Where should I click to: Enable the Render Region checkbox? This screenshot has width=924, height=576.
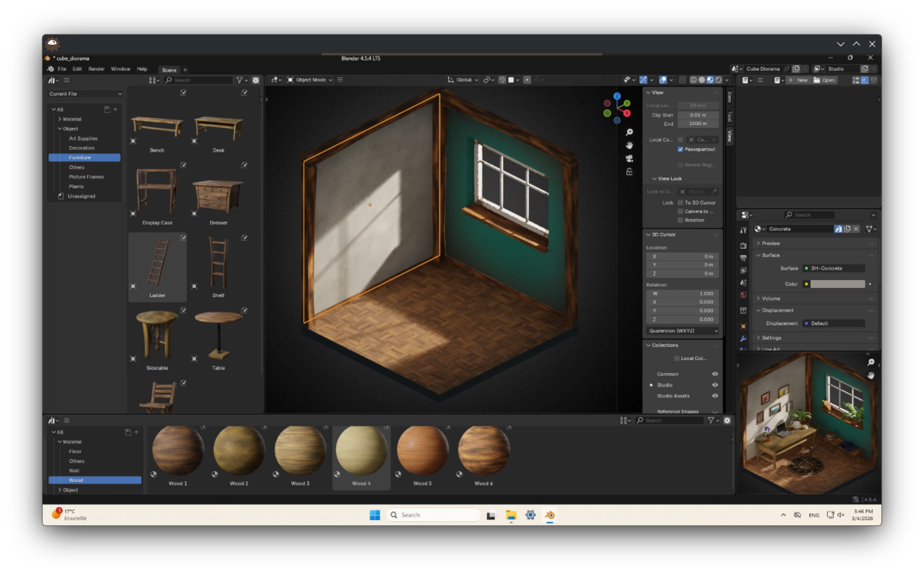[x=680, y=165]
